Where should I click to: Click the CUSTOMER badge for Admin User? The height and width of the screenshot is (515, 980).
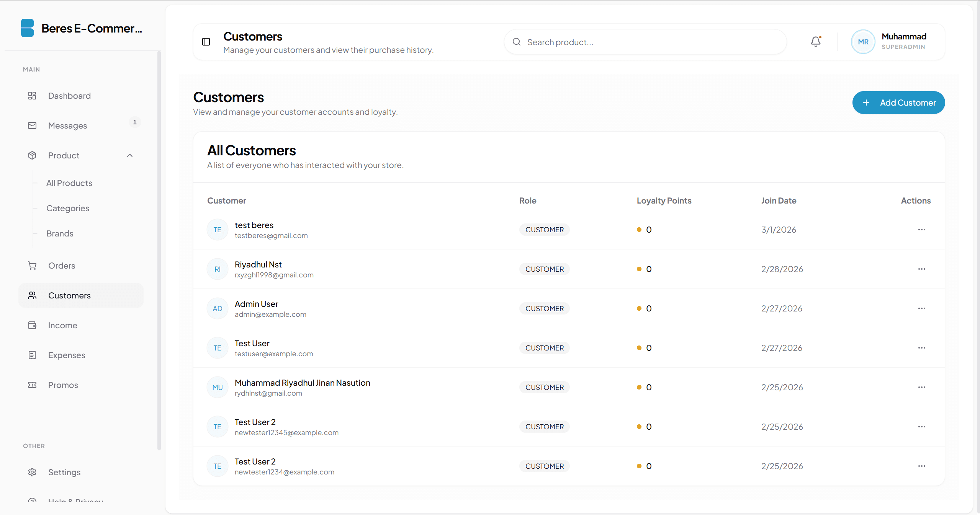544,308
